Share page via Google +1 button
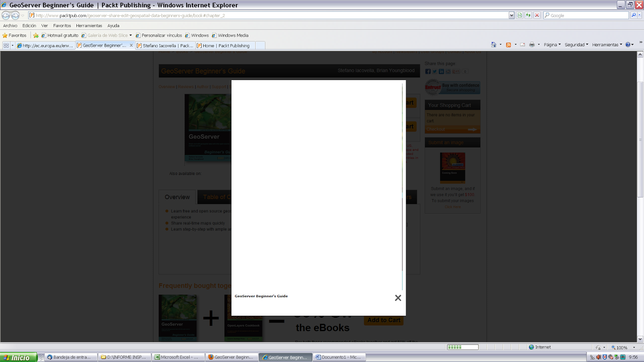644x362 pixels. pos(456,71)
